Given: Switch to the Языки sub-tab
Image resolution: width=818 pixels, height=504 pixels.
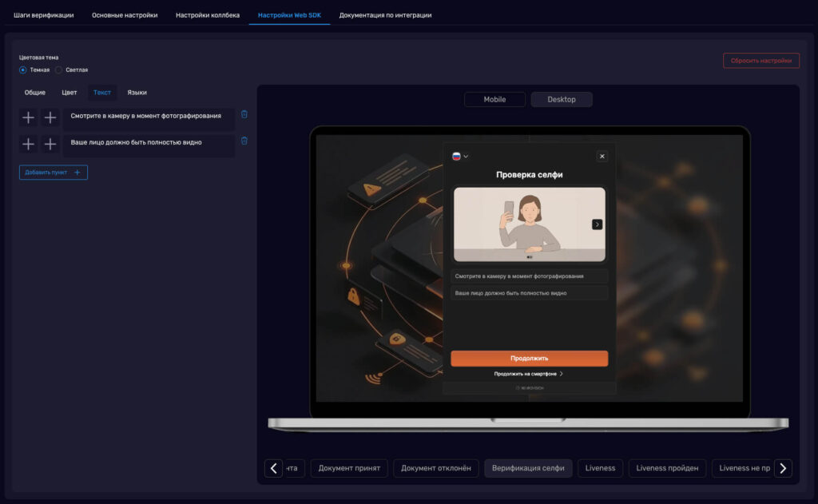Looking at the screenshot, I should point(137,93).
